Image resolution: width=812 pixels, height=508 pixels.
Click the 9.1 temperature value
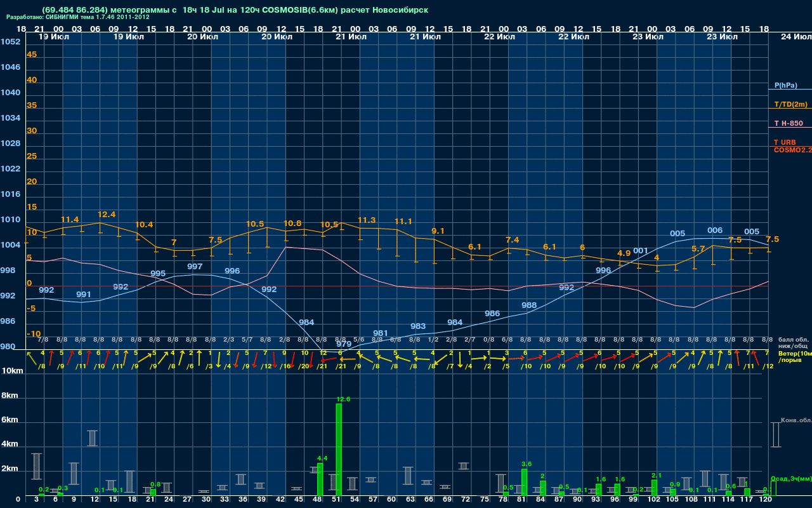[438, 231]
